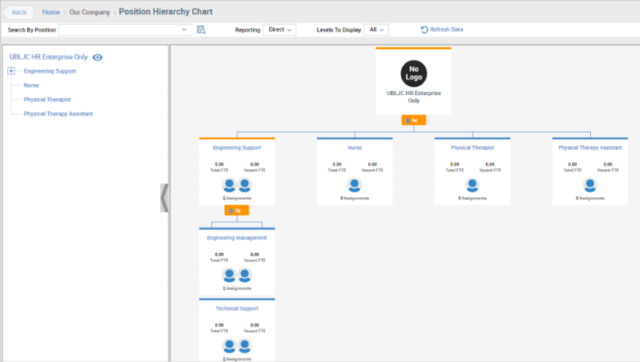
Task: Click Total FTE value in Physical Therapy Assistant card
Action: 573,164
